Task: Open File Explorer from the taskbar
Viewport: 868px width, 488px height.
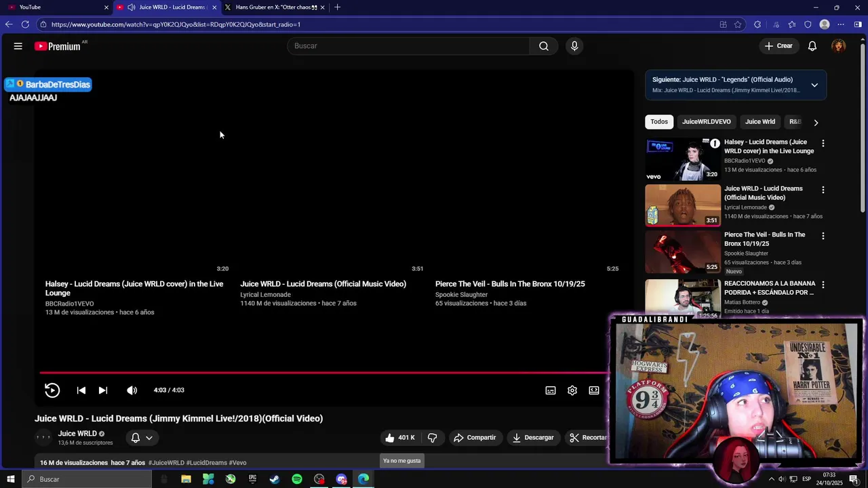Action: pyautogui.click(x=186, y=479)
